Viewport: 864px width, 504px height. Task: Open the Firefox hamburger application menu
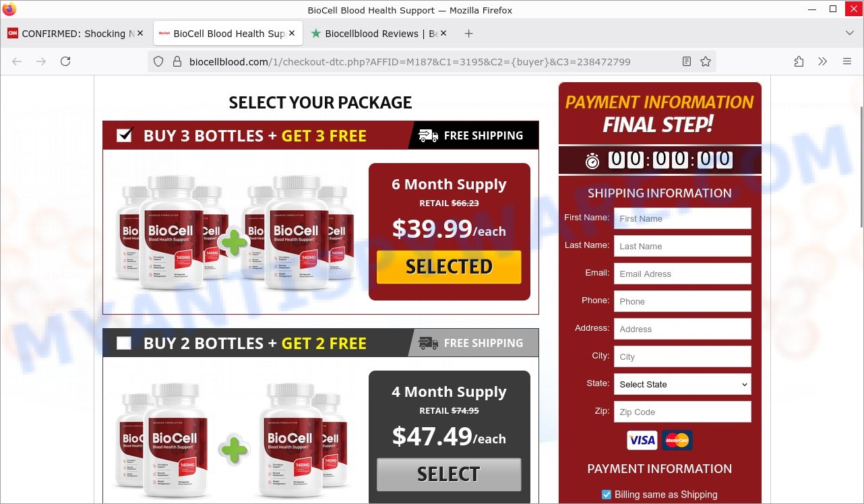click(x=847, y=61)
